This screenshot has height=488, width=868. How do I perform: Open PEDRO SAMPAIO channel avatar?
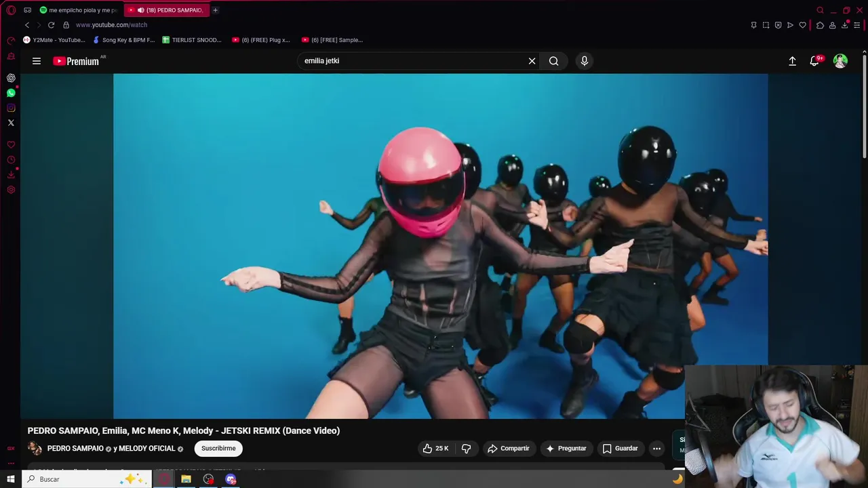tap(35, 449)
